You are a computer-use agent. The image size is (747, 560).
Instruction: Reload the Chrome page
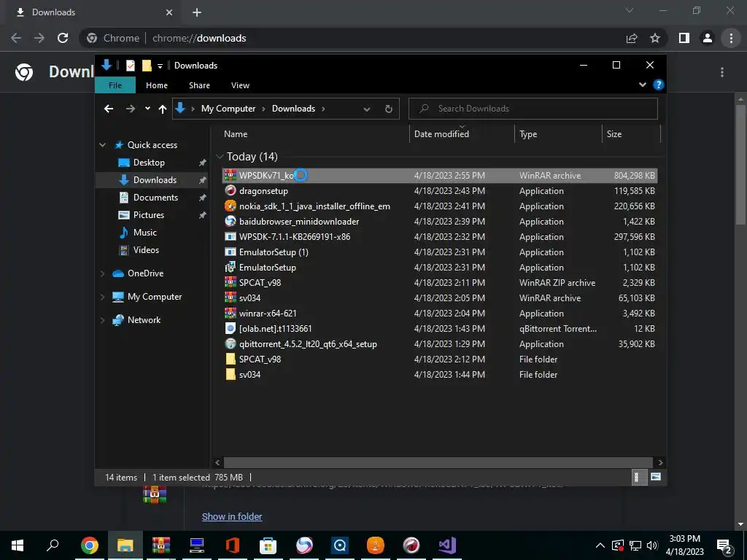pyautogui.click(x=63, y=38)
